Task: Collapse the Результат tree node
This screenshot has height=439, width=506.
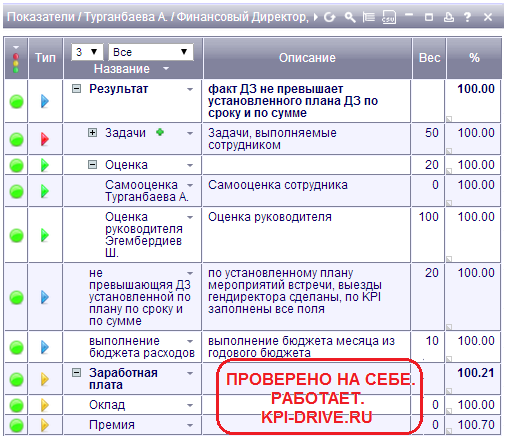Action: 77,89
